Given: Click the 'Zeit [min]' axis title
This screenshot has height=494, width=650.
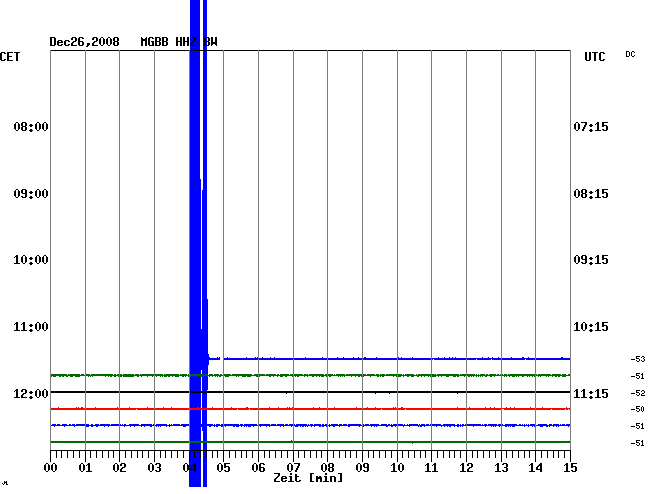Looking at the screenshot, I should [308, 478].
